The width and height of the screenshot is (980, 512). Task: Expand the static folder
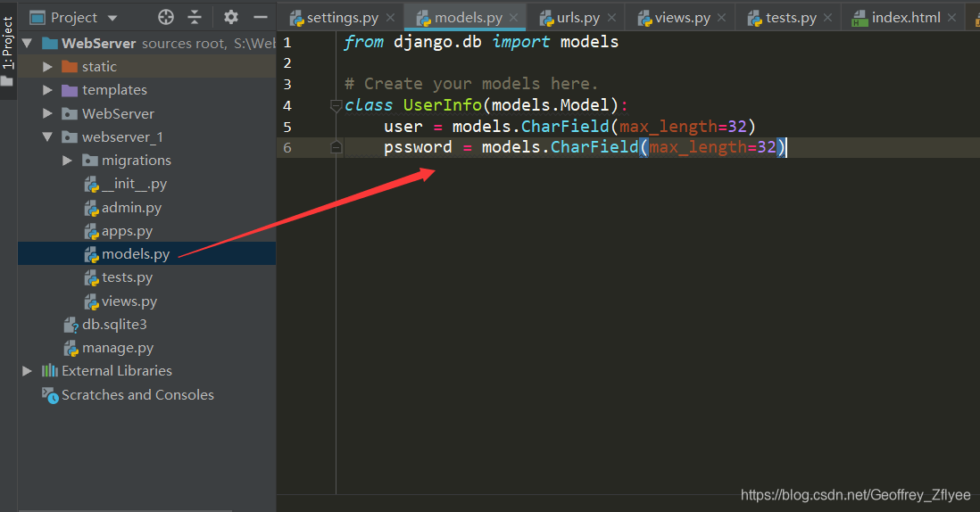pyautogui.click(x=47, y=67)
